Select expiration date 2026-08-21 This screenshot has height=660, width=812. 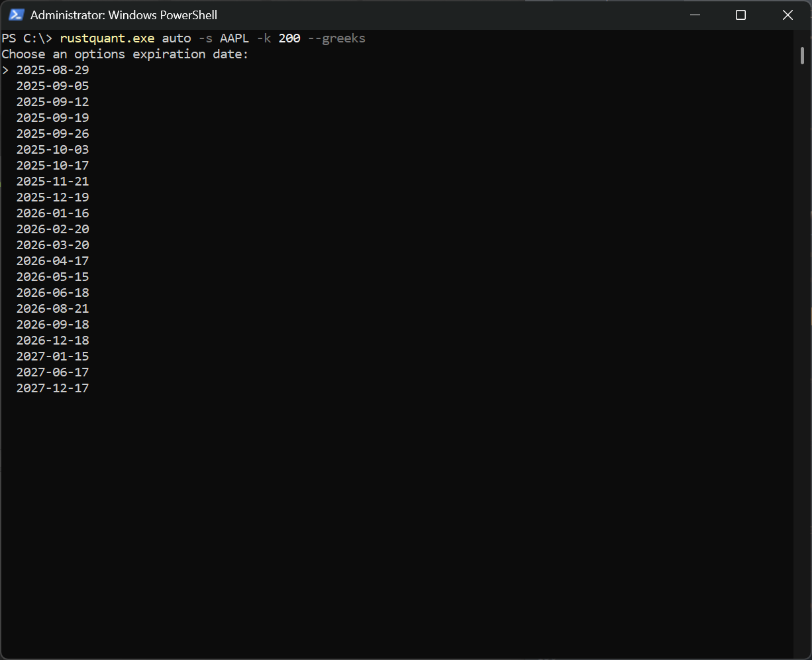tap(52, 308)
